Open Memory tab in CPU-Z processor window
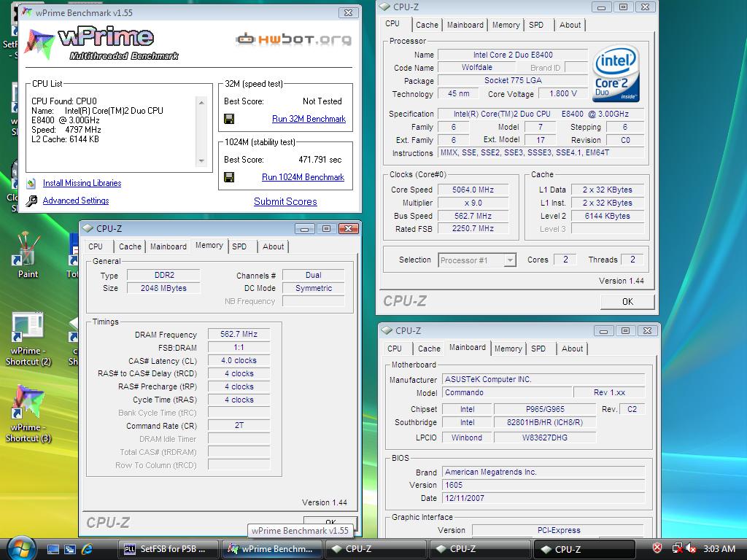 tap(506, 25)
